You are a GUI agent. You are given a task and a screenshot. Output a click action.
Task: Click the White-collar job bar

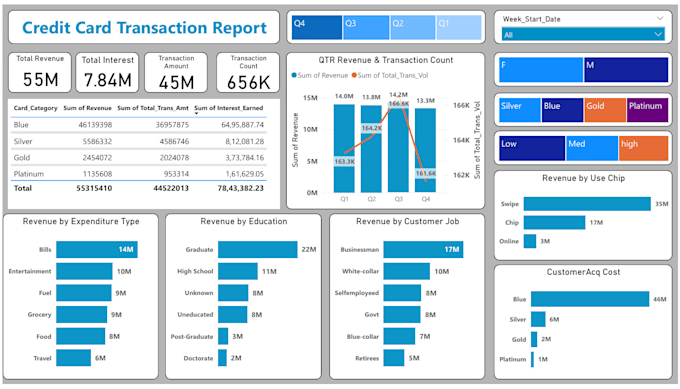(x=407, y=271)
